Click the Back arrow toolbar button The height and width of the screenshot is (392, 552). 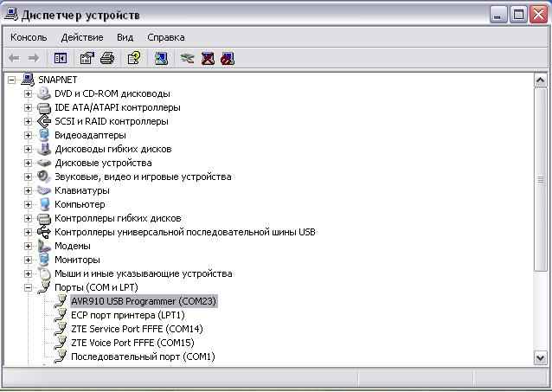14,58
